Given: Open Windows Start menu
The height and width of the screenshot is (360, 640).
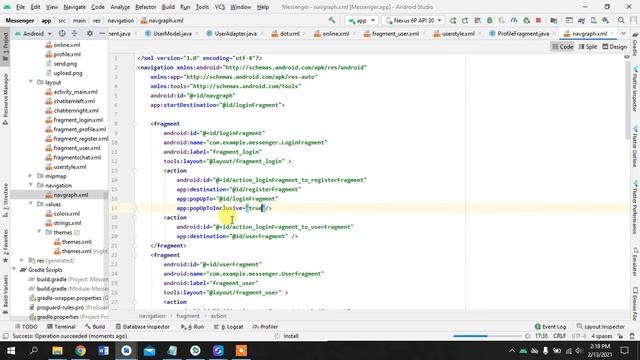Looking at the screenshot, I should [x=11, y=351].
